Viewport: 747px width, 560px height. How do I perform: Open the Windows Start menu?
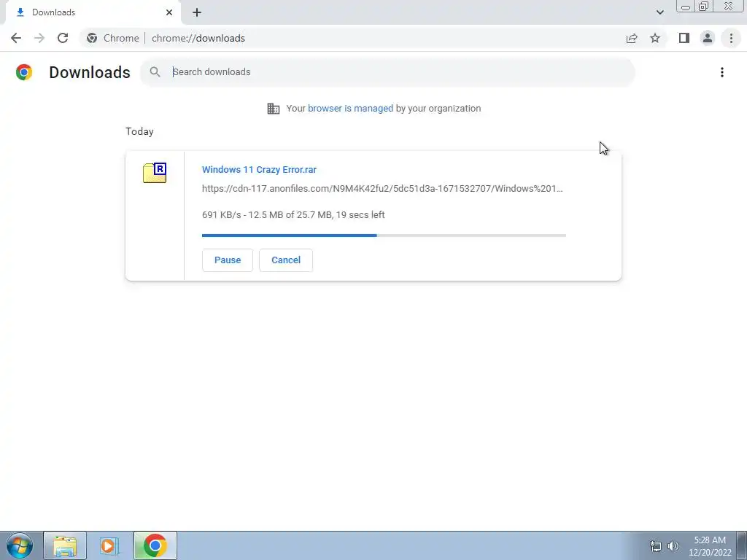[20, 545]
